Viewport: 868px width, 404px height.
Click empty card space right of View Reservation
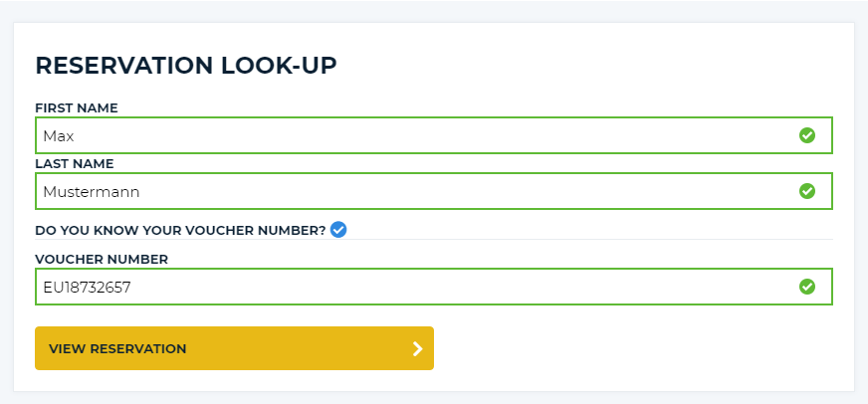point(637,348)
